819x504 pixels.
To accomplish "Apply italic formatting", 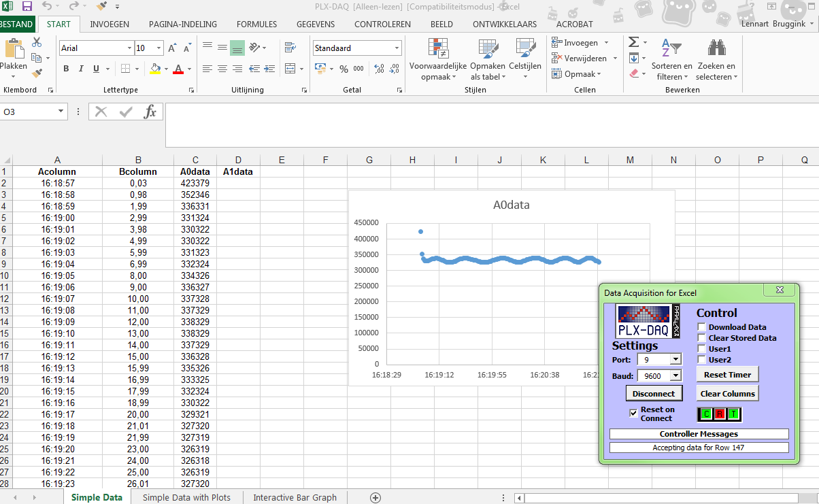I will [x=80, y=69].
